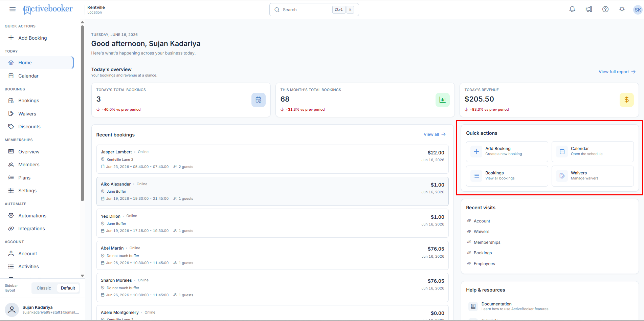This screenshot has width=644, height=321.
Task: Click This Month's Total Bookings chart icon
Action: click(x=443, y=100)
